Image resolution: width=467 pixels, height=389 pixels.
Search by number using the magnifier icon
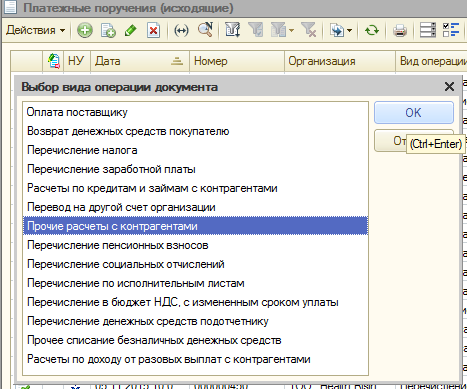(205, 30)
